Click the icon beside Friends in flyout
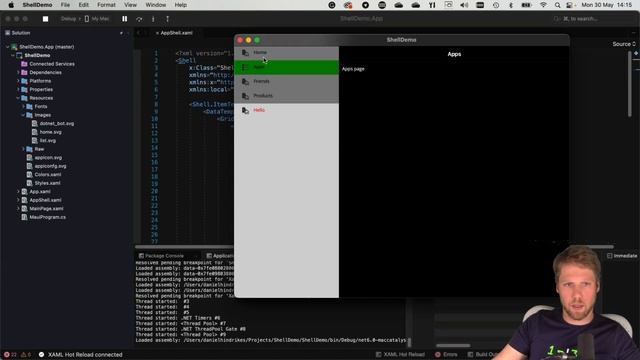This screenshot has height=360, width=640. point(245,82)
